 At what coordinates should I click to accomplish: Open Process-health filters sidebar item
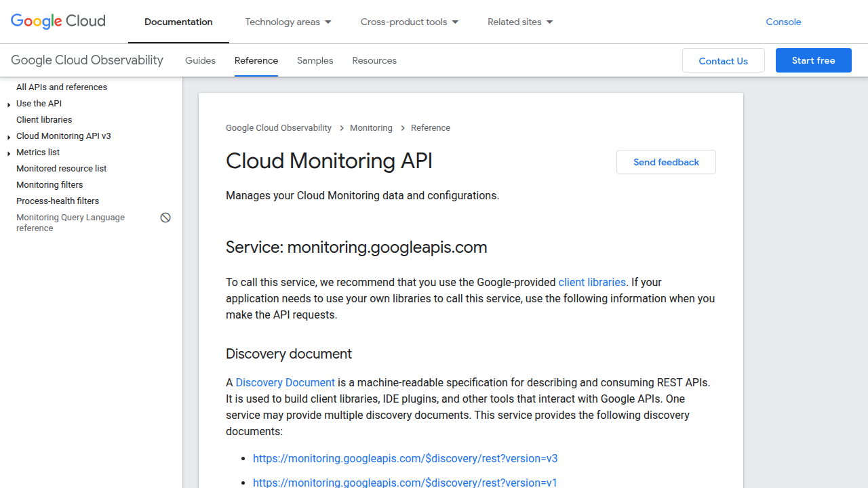pos(58,201)
